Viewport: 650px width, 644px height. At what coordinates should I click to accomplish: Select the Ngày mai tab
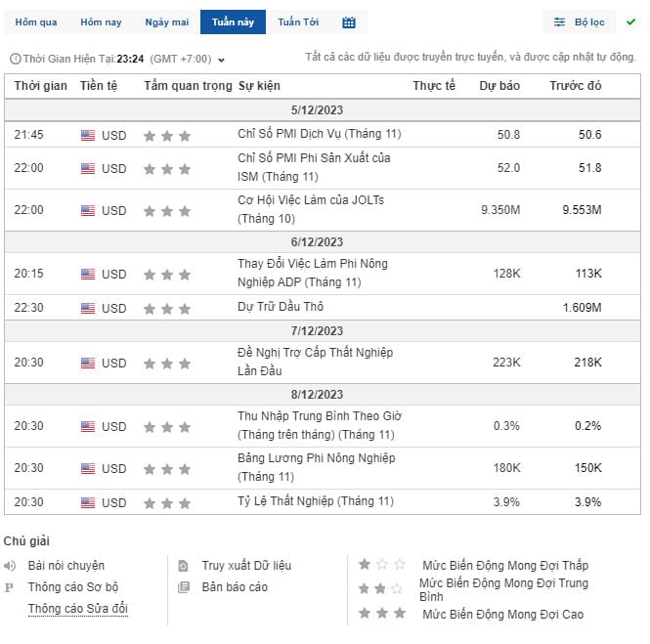166,22
